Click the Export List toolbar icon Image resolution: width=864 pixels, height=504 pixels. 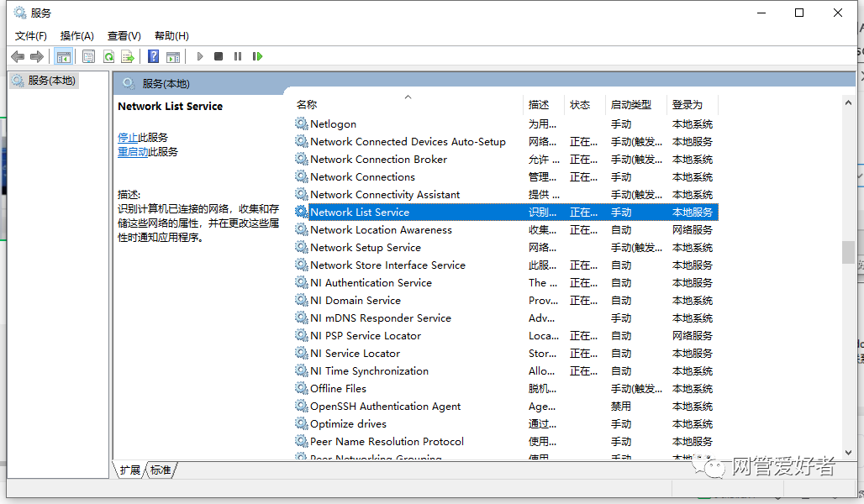point(128,56)
